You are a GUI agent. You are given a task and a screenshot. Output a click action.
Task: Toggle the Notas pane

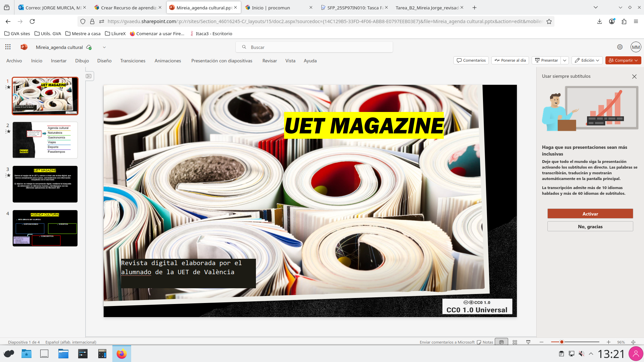point(485,342)
